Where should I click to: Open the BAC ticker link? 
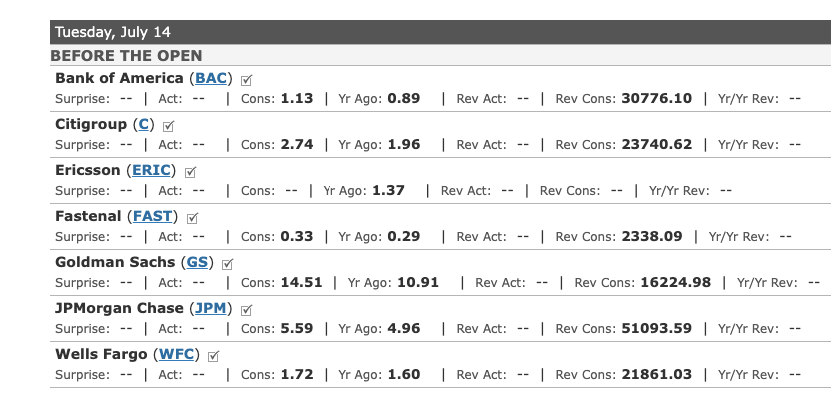211,78
